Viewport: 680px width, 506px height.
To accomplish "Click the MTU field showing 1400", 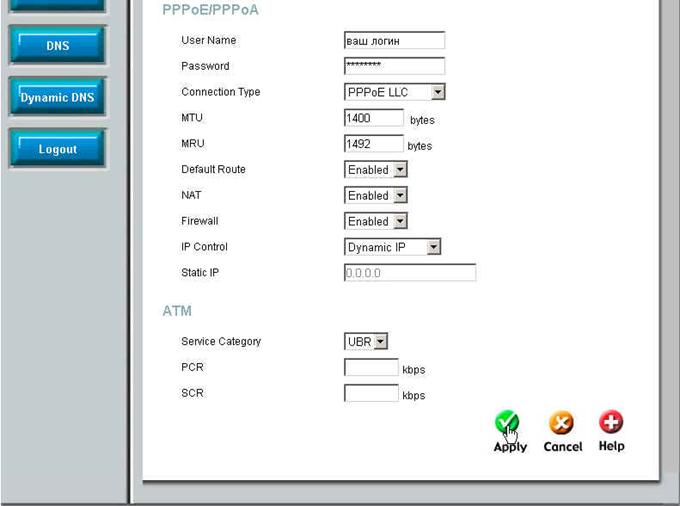I will point(374,118).
